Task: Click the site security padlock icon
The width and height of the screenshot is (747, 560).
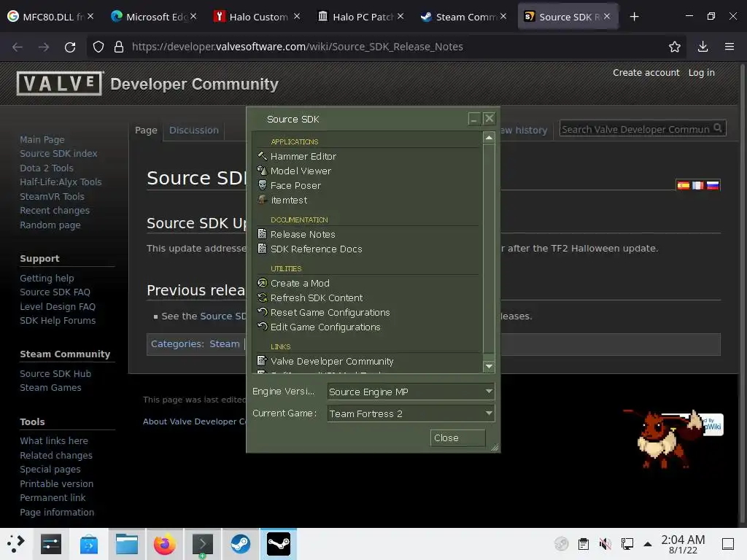Action: tap(119, 47)
